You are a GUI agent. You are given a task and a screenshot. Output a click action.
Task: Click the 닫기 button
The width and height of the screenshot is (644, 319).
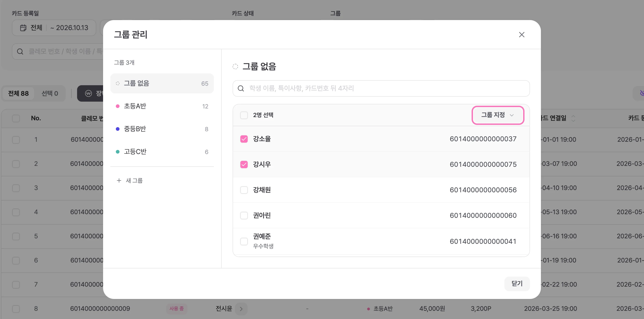(x=517, y=283)
